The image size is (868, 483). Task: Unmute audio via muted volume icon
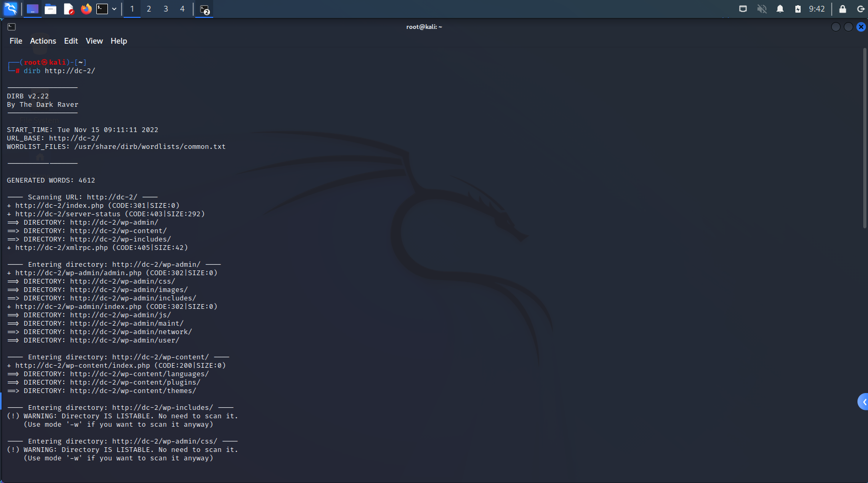point(762,9)
